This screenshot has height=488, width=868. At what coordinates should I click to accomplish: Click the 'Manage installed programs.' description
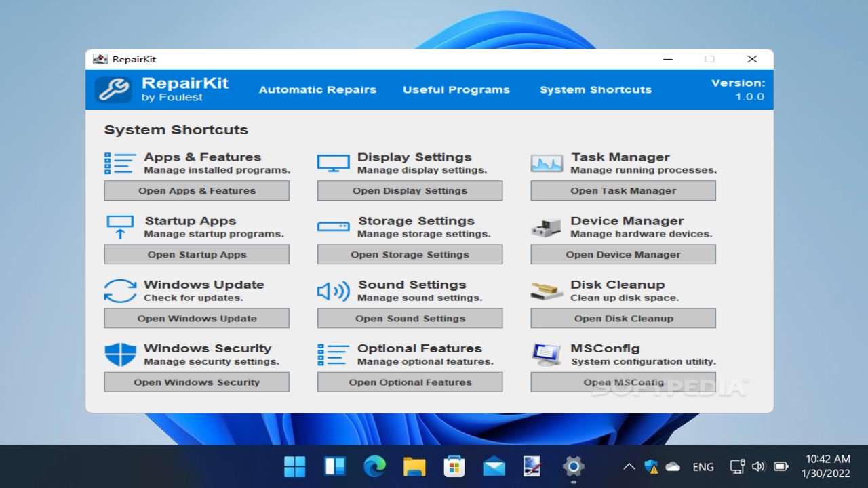pyautogui.click(x=217, y=170)
